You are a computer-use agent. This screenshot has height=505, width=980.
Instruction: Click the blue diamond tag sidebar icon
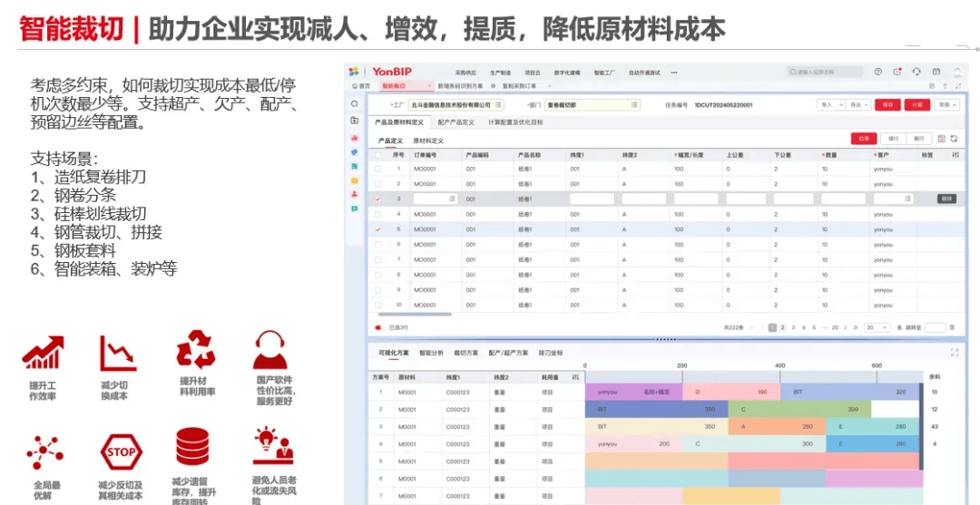355,151
